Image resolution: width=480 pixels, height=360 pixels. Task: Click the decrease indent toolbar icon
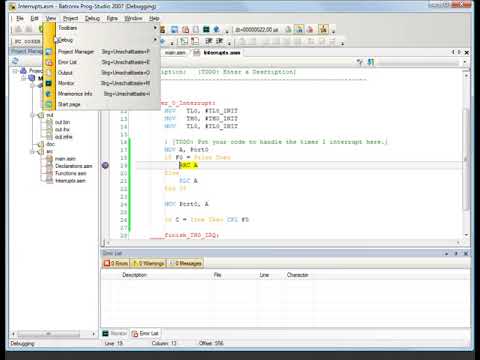[x=209, y=41]
